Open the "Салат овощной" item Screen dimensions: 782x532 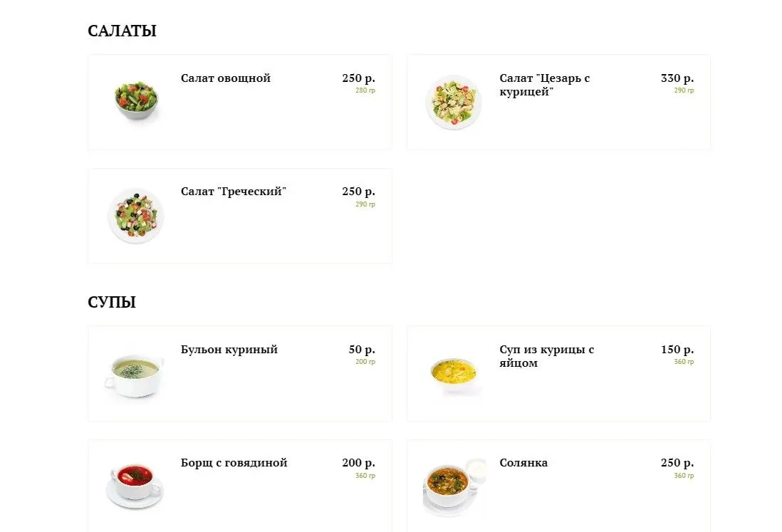[225, 78]
